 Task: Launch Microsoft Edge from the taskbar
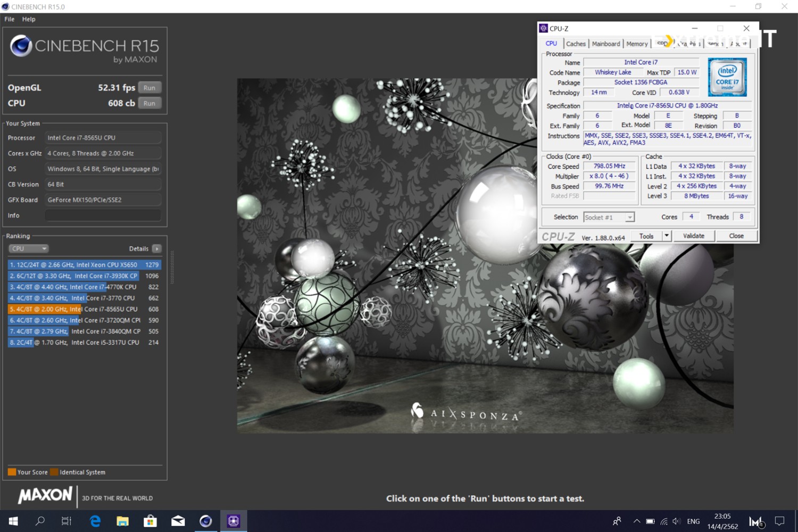(95, 521)
